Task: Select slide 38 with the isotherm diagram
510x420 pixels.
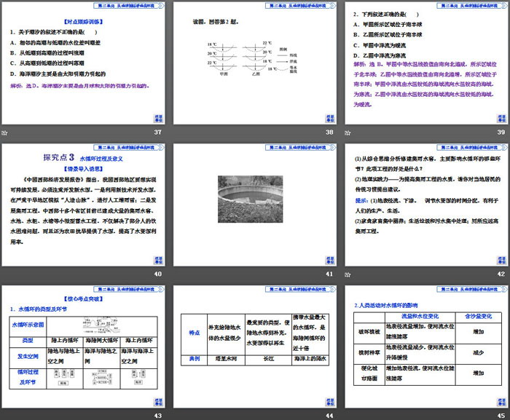Action: click(x=254, y=63)
